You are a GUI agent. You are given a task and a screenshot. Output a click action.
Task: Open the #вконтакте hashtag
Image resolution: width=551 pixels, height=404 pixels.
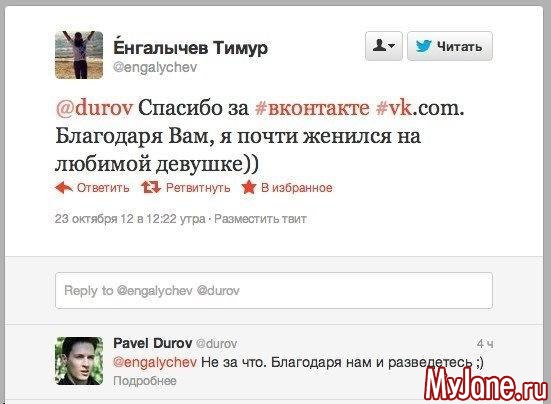tap(312, 108)
